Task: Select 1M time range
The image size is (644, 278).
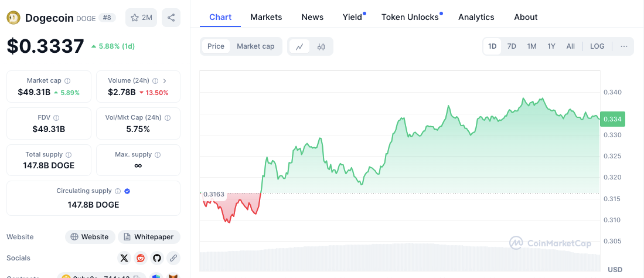Action: click(x=532, y=46)
